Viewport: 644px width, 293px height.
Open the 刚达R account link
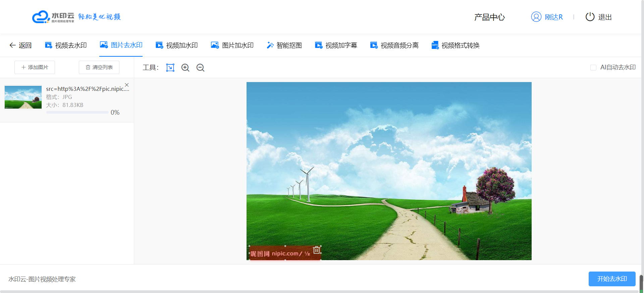point(554,17)
